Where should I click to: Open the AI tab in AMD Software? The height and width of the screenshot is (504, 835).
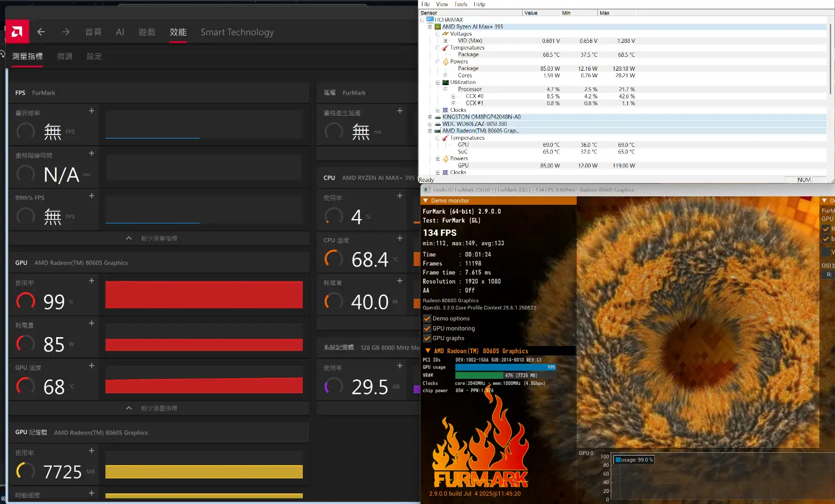tap(120, 32)
